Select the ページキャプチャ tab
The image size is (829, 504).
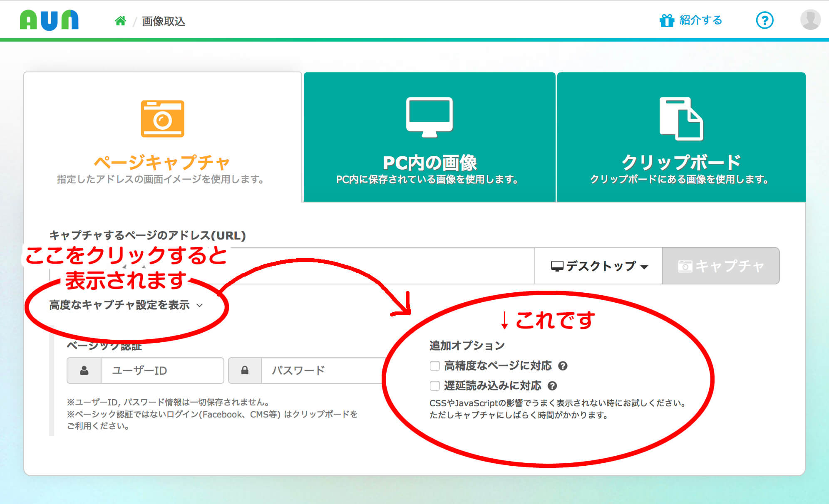coord(163,137)
